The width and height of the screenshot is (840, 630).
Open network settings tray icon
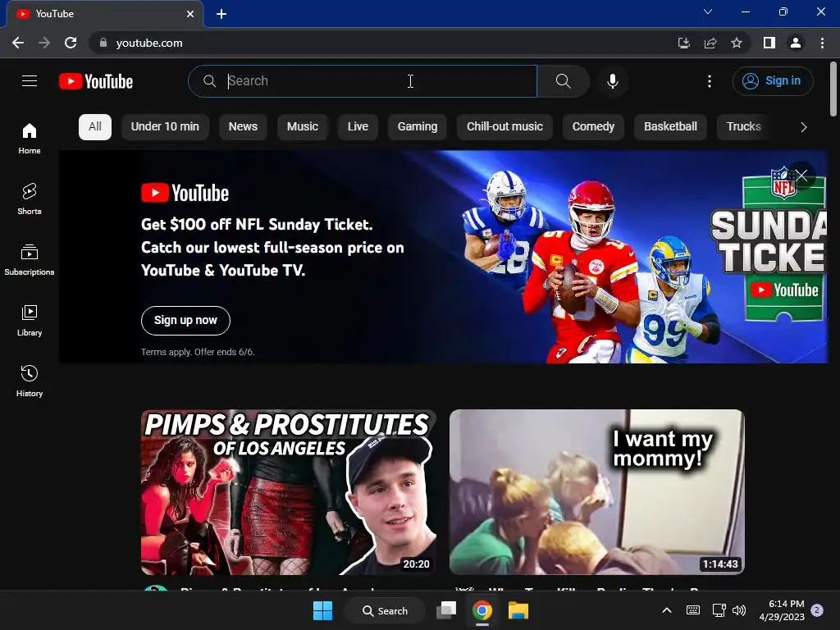(719, 610)
